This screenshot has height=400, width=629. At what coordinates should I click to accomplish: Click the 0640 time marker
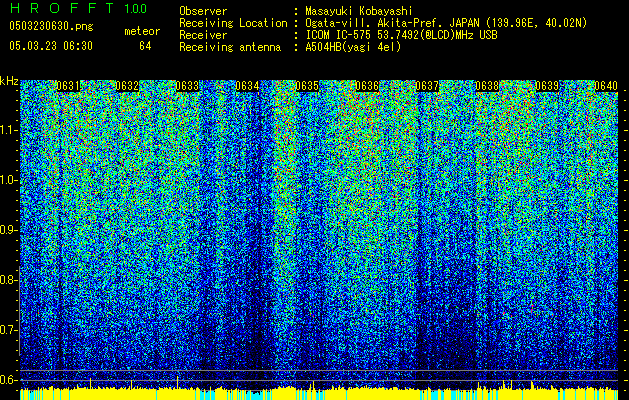coord(606,86)
